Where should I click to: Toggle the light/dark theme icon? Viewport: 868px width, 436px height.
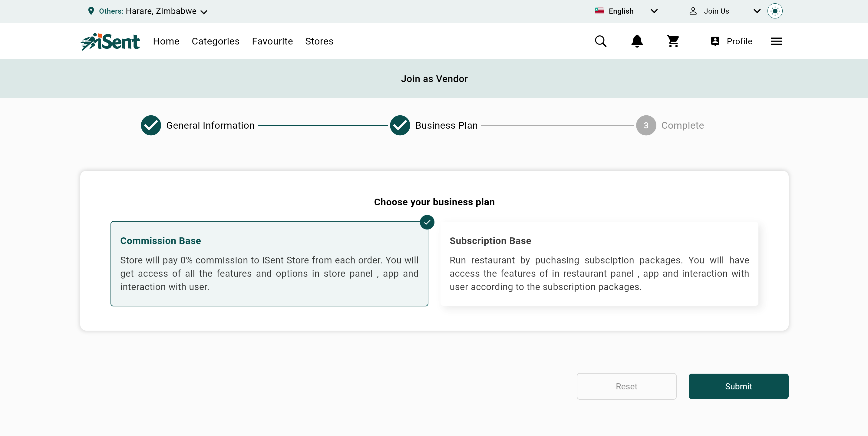pos(775,11)
